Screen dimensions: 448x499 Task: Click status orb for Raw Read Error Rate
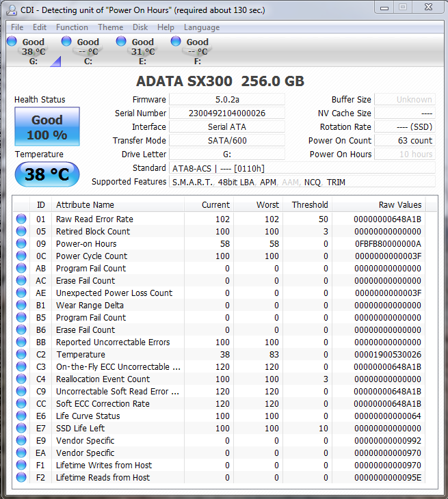pyautogui.click(x=21, y=219)
